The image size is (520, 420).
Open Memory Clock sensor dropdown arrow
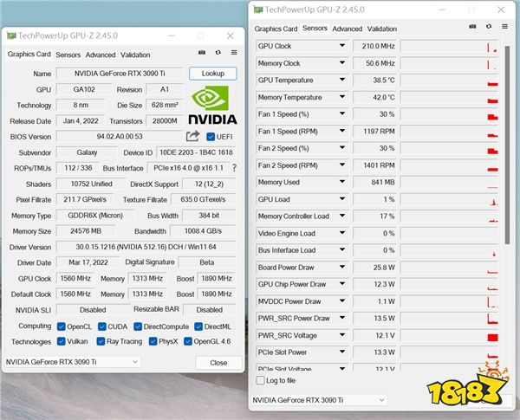pyautogui.click(x=342, y=62)
